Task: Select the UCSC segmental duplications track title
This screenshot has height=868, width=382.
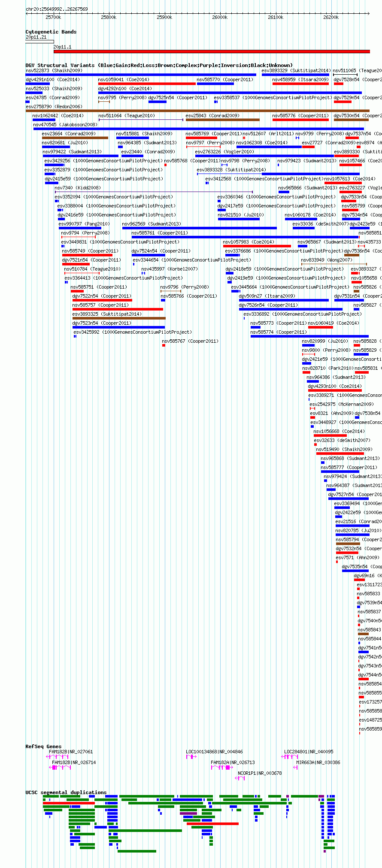Action: click(x=66, y=792)
